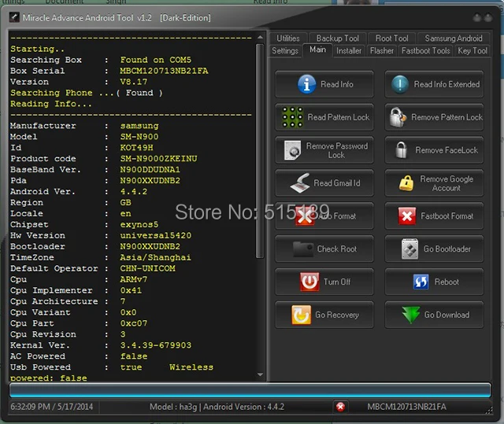Image resolution: width=504 pixels, height=424 pixels.
Task: Switch to the Key Tool tab
Action: coord(472,50)
